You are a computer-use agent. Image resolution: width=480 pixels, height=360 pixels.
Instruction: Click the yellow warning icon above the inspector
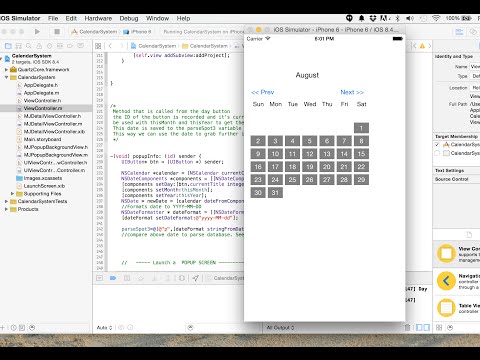point(422,46)
